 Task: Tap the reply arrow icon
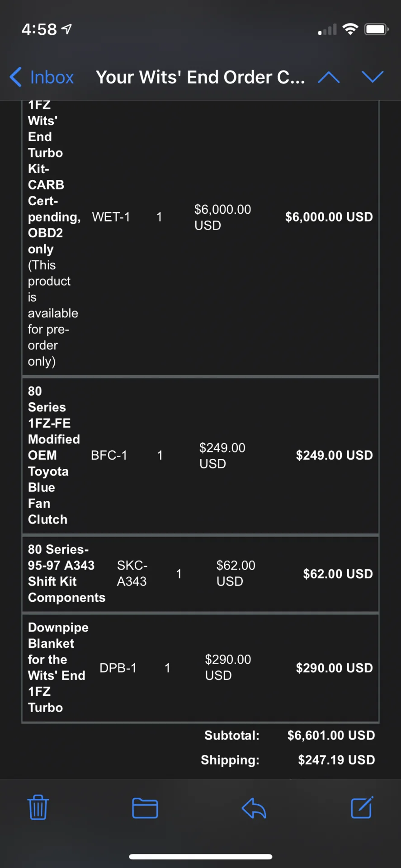tap(254, 808)
